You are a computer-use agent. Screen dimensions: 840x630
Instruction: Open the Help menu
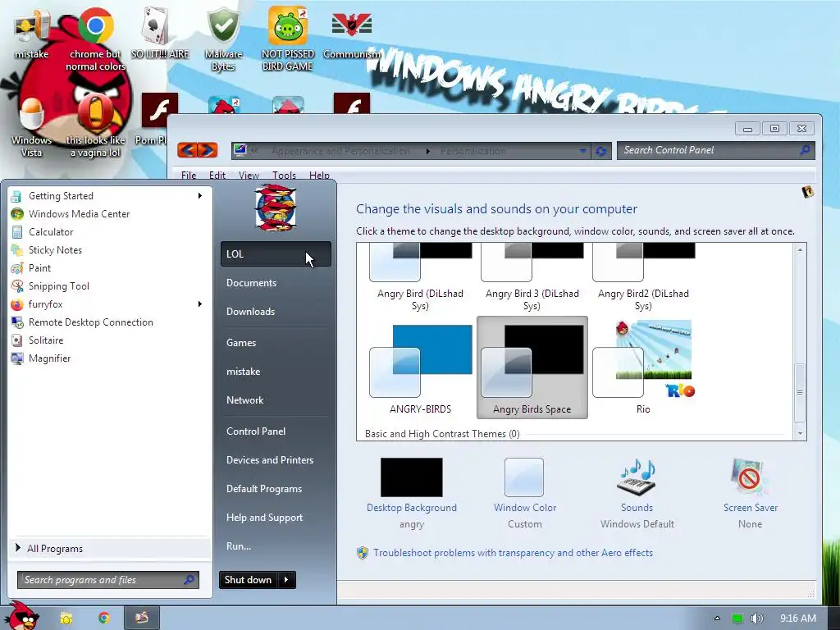pyautogui.click(x=319, y=176)
